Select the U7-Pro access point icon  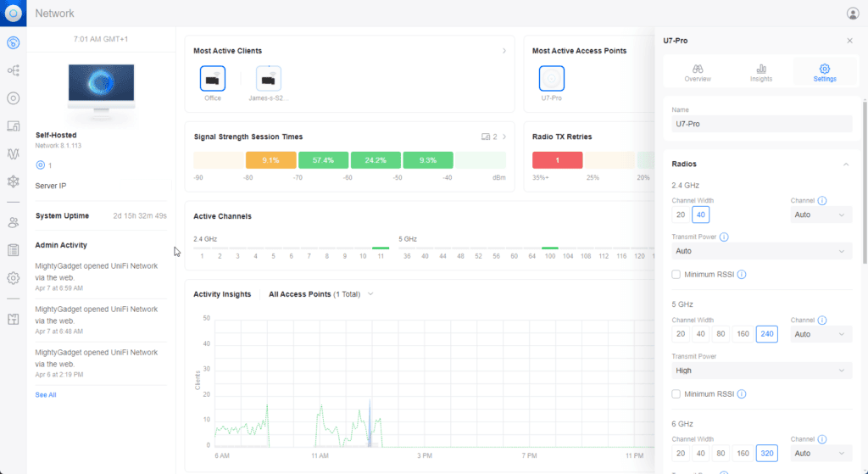[551, 79]
